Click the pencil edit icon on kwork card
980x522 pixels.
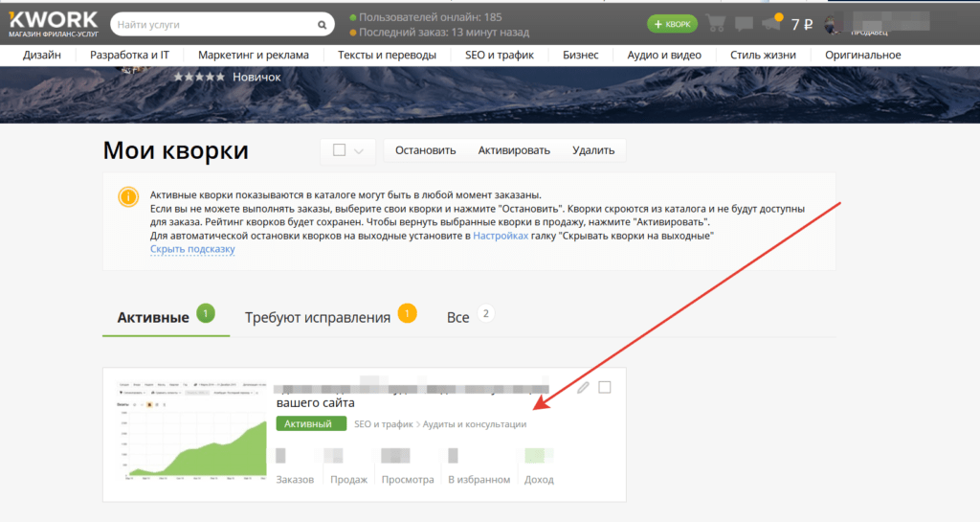click(x=583, y=388)
